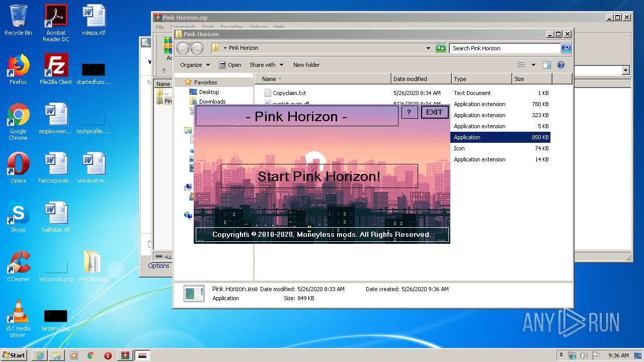Click the Start Pink Horizon! button

pyautogui.click(x=319, y=176)
